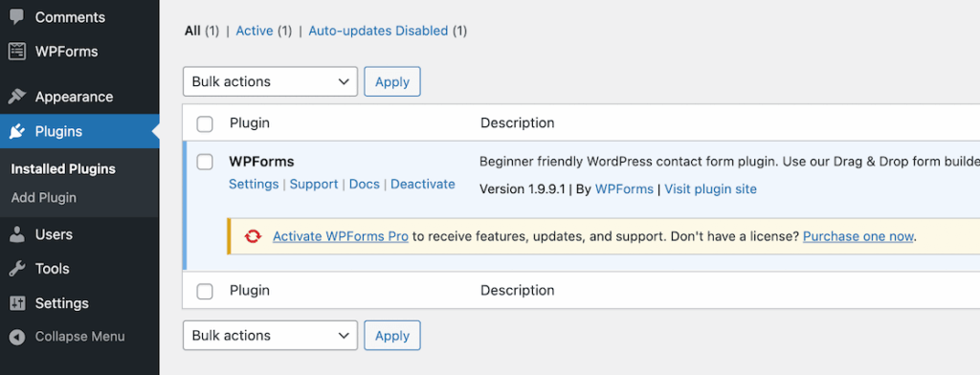Click the Appearance paintbrush icon
980x375 pixels.
tap(17, 97)
